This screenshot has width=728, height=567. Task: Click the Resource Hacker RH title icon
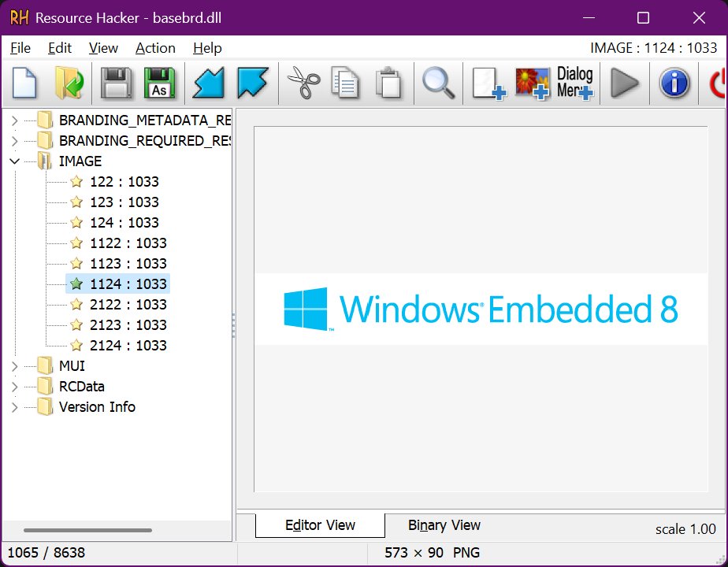pyautogui.click(x=19, y=17)
